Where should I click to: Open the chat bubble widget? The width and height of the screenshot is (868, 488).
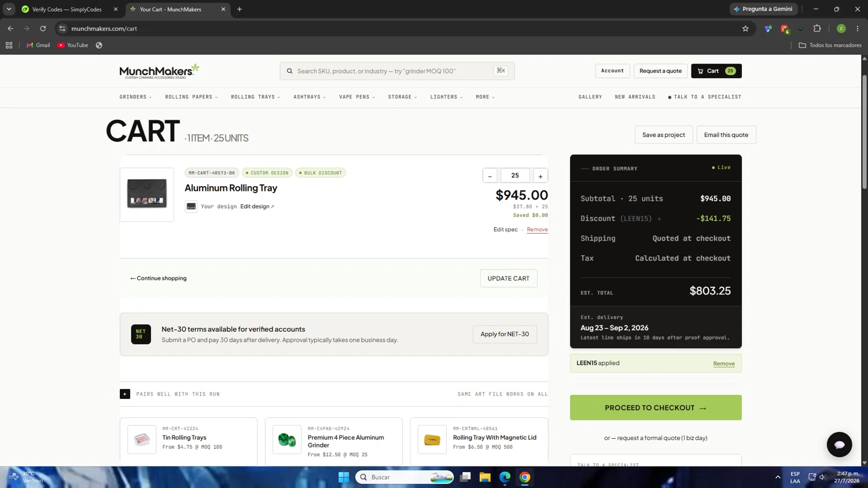pos(839,445)
